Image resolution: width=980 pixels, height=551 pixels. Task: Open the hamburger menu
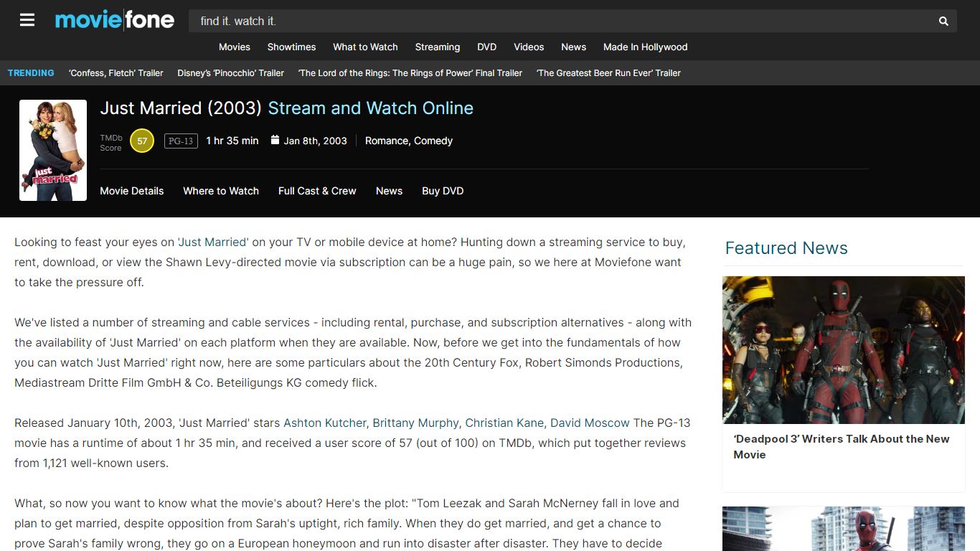27,20
